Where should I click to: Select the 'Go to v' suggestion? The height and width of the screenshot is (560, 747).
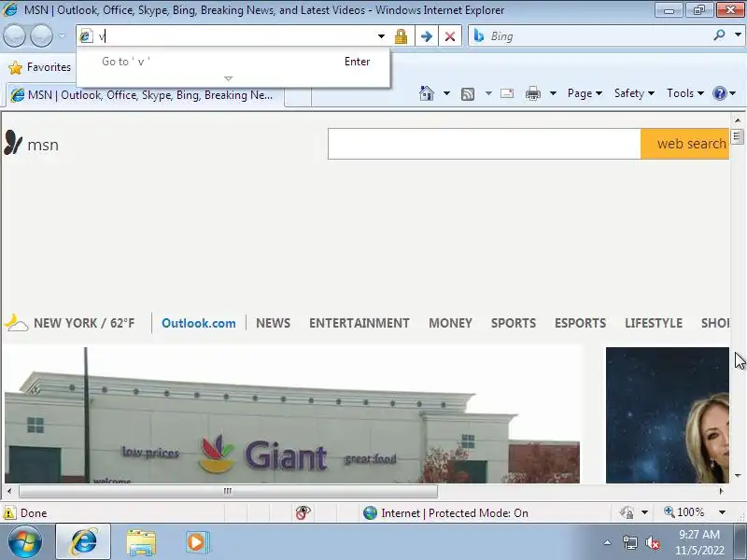pyautogui.click(x=233, y=62)
